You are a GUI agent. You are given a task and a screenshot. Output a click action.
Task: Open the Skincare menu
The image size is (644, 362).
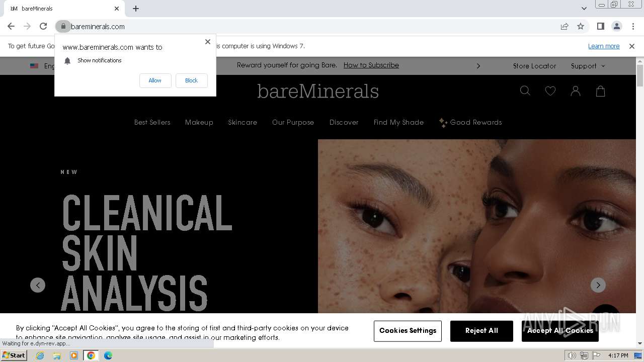tap(243, 122)
